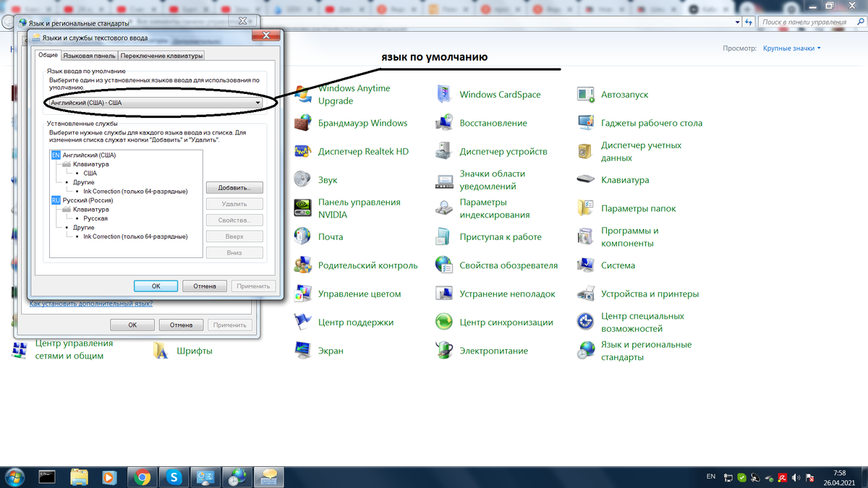
Task: Open Центр специальных возможностей icon
Action: pos(586,322)
